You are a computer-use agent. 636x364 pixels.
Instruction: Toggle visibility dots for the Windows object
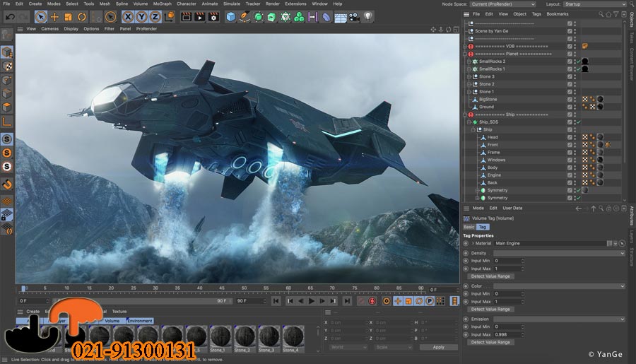pyautogui.click(x=575, y=160)
